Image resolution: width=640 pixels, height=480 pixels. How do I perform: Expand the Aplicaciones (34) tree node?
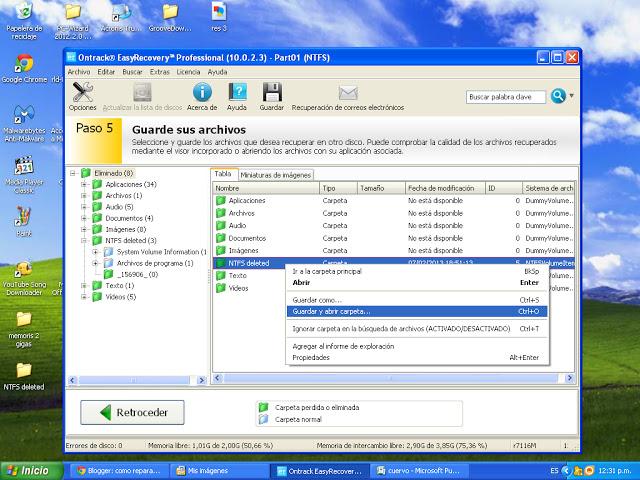click(85, 185)
